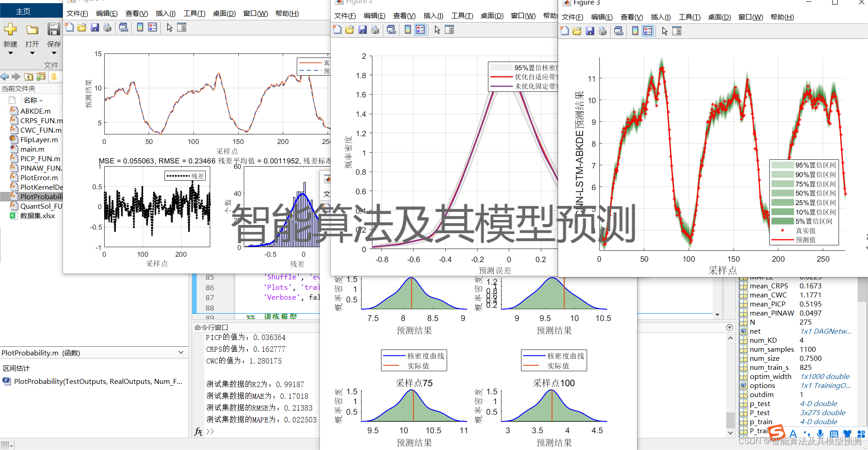
Task: Toggle Edit Plot arrow mode in Figure 1
Action: tap(169, 27)
